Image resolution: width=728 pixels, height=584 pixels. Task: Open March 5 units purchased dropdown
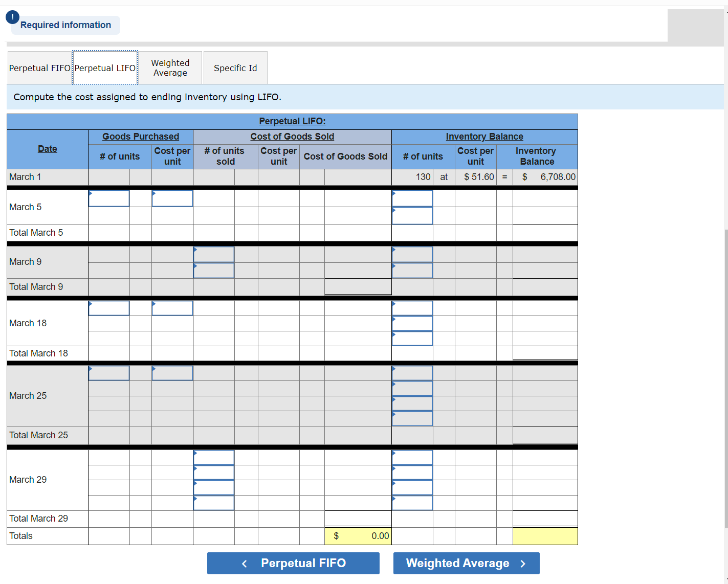tap(109, 198)
